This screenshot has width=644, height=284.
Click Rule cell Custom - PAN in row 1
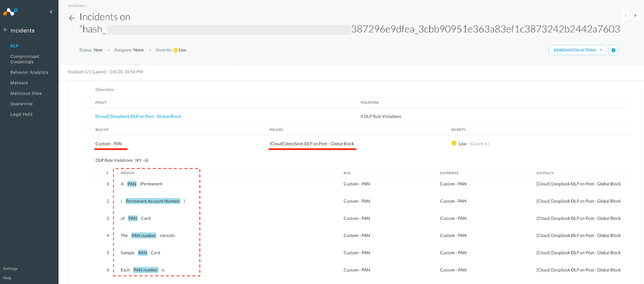(x=357, y=184)
